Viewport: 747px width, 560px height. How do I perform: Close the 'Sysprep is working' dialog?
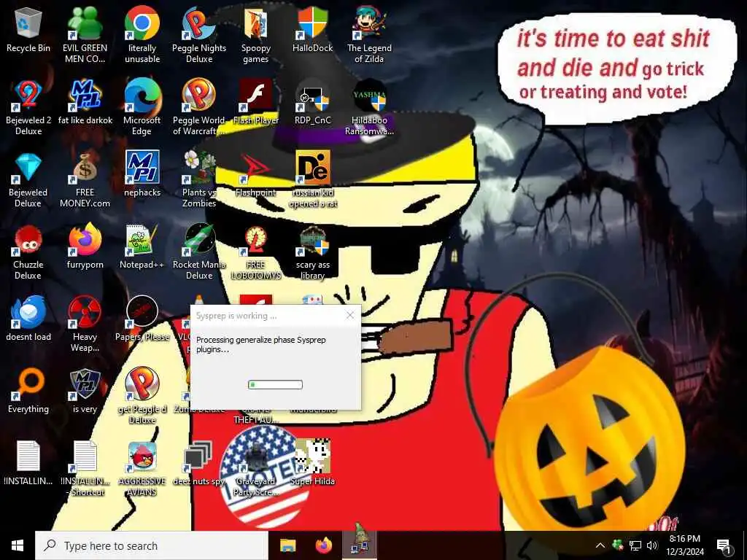click(x=350, y=315)
